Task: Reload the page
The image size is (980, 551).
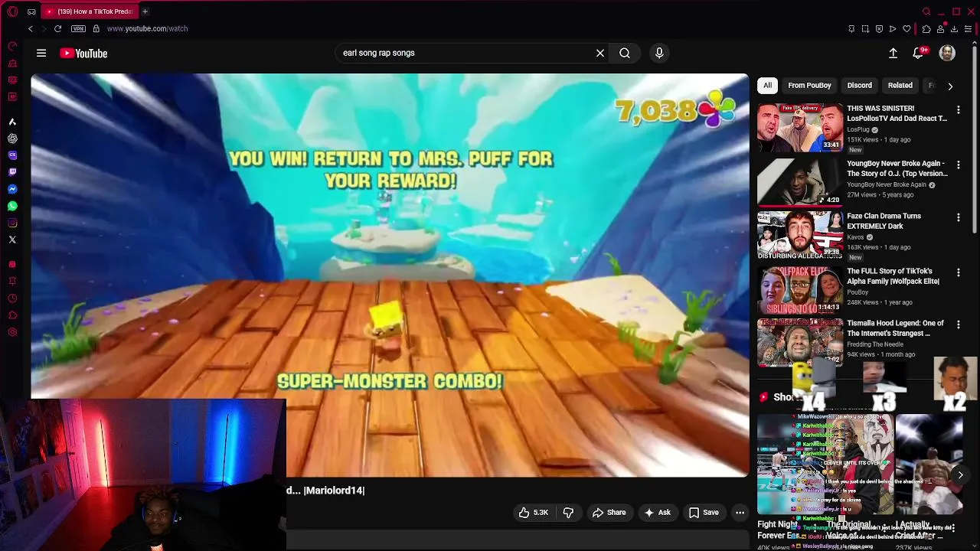Action: point(57,28)
